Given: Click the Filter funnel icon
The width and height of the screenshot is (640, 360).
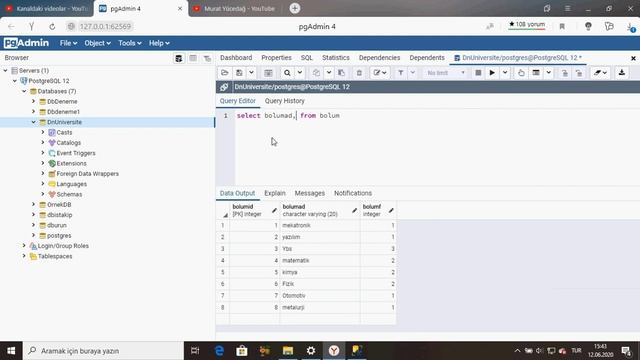Looking at the screenshot, I should click(401, 73).
